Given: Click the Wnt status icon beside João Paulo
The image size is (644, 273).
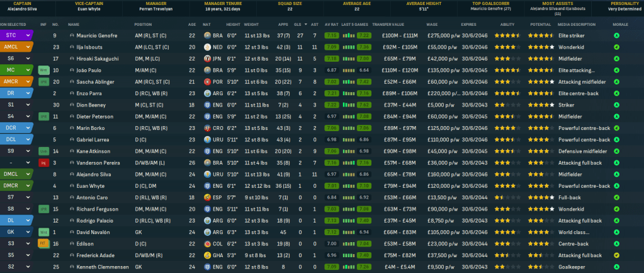Looking at the screenshot, I should tap(43, 70).
